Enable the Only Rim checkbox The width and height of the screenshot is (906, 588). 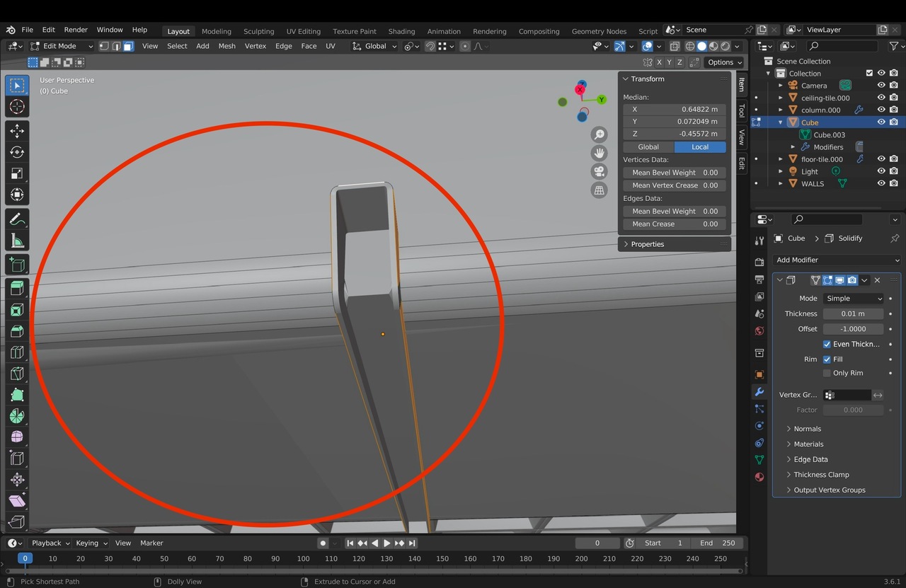click(x=827, y=373)
